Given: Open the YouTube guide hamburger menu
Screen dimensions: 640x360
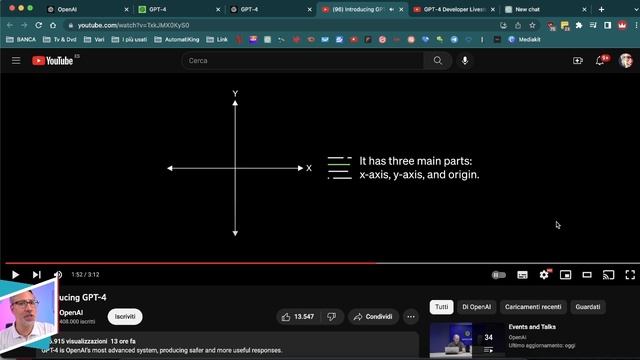Looking at the screenshot, I should coord(16,61).
